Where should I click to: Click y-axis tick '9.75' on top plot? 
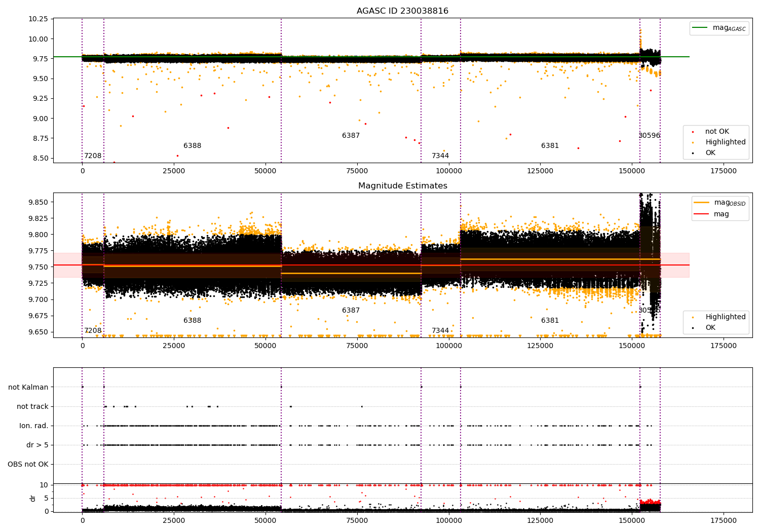(x=40, y=59)
